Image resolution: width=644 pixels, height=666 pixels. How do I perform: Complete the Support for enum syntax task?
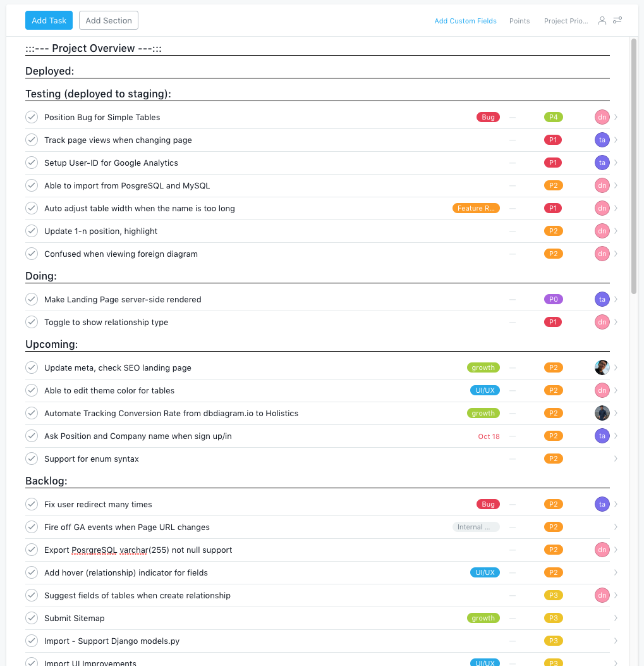click(32, 459)
